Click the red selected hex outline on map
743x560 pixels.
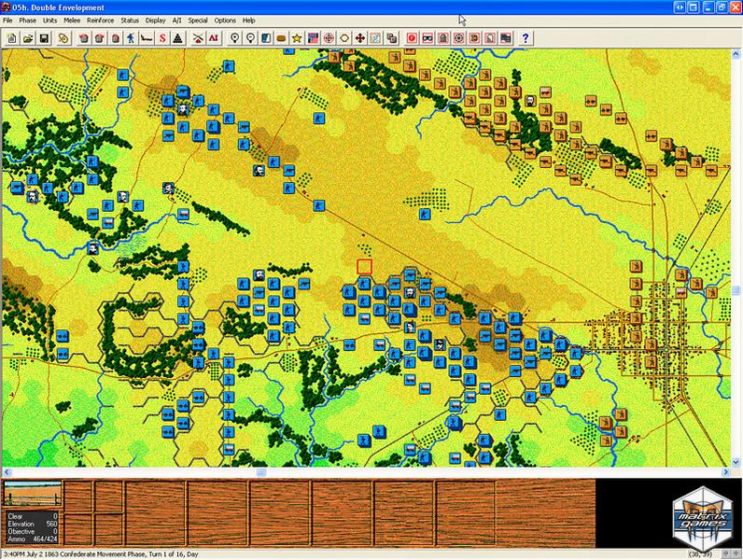click(x=364, y=267)
